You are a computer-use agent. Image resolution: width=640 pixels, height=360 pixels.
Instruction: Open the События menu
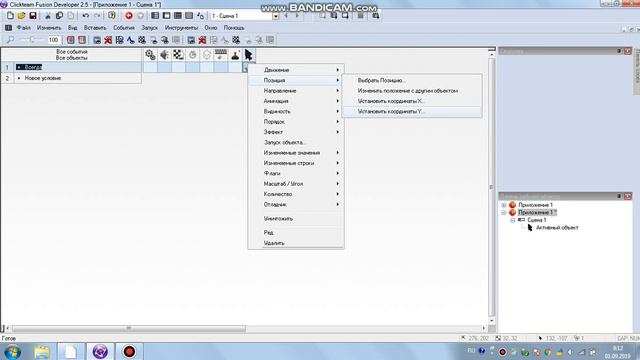click(124, 28)
